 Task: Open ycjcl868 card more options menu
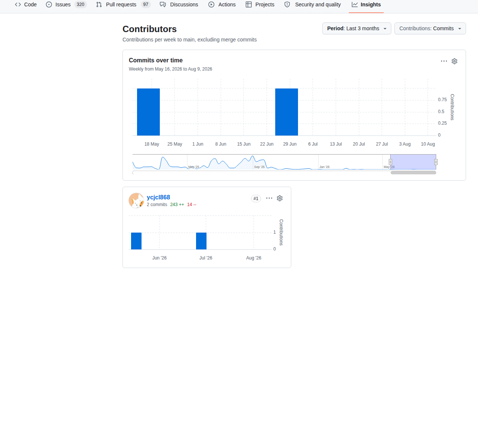click(x=269, y=198)
